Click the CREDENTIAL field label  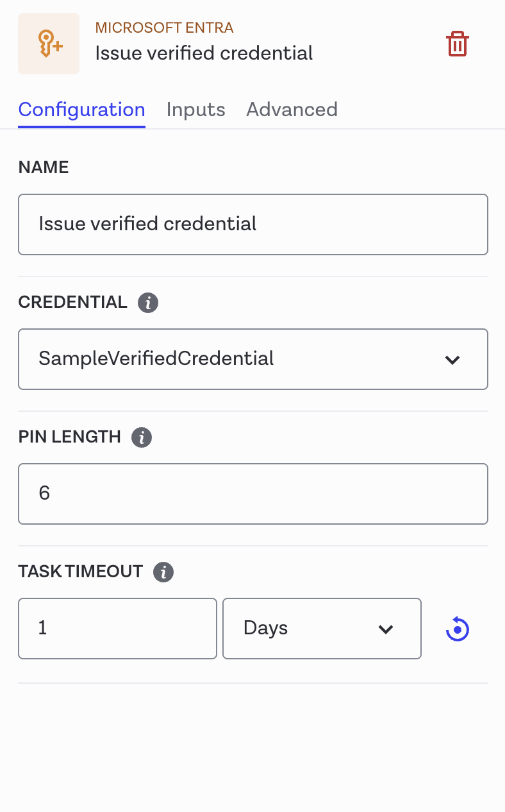(x=72, y=303)
